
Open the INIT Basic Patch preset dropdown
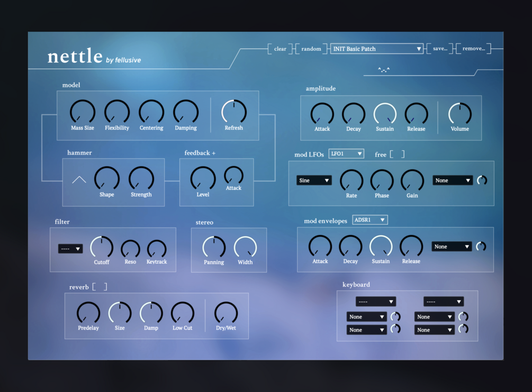(x=376, y=49)
